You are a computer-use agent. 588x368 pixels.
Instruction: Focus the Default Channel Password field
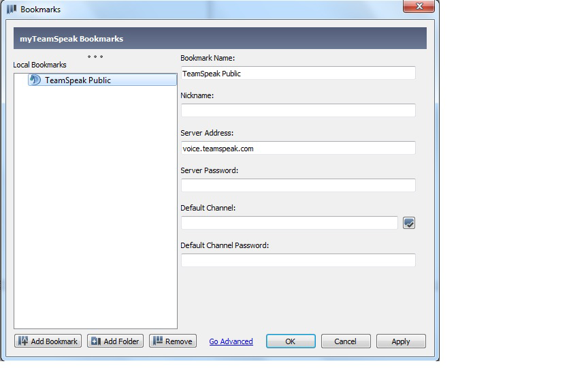[x=298, y=260]
